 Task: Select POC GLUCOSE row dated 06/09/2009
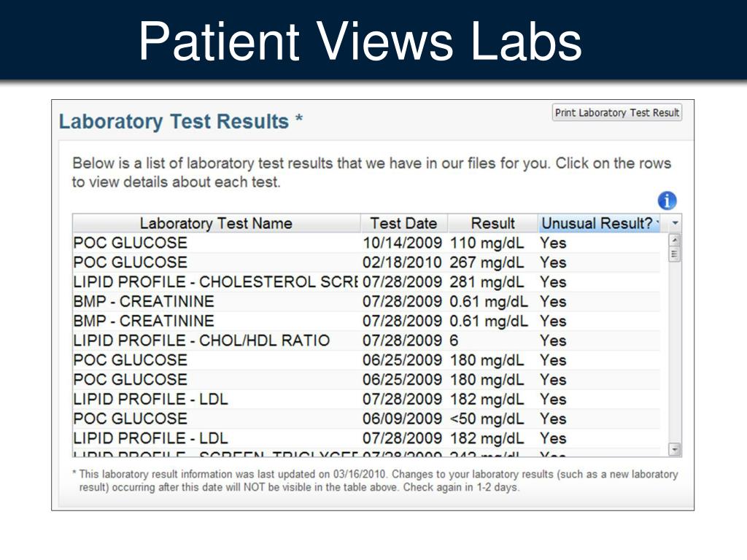(366, 419)
